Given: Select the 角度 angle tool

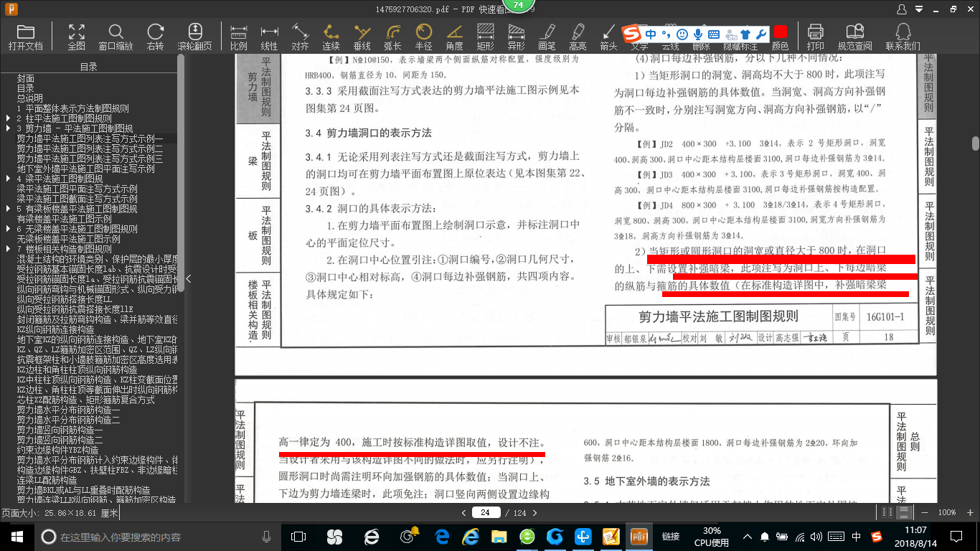Looking at the screenshot, I should click(454, 37).
